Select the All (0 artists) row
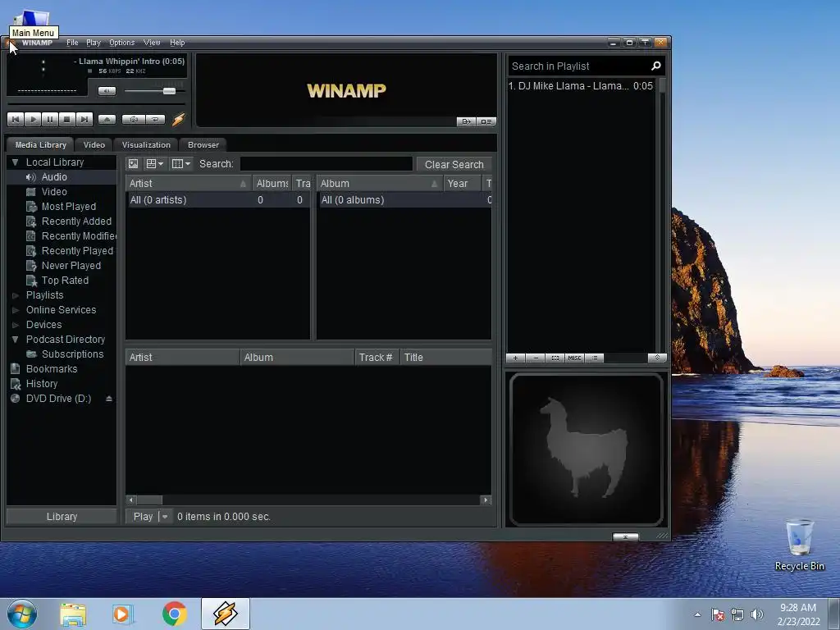840x630 pixels. tap(218, 200)
